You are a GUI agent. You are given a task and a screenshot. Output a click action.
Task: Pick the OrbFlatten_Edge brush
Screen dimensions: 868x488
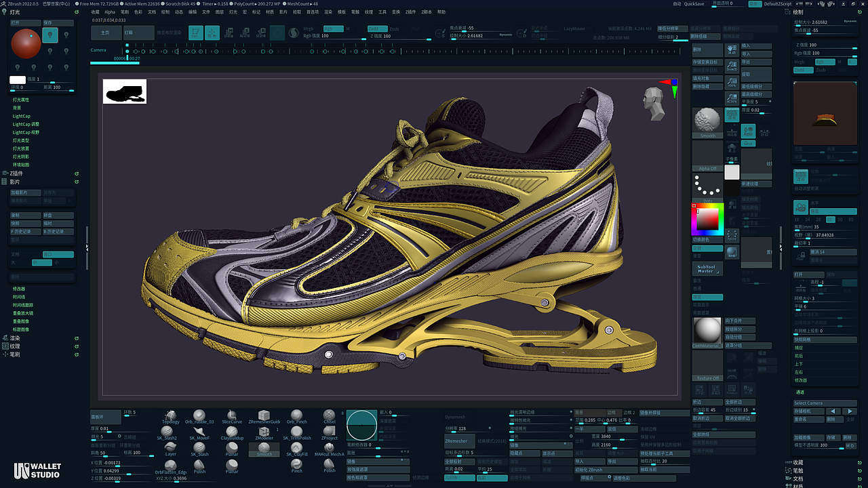tap(171, 466)
